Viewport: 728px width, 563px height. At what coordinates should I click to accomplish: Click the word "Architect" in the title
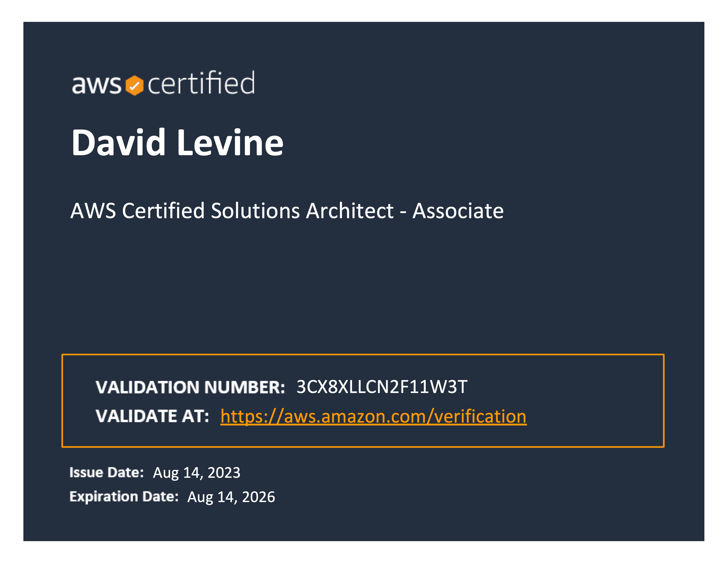pyautogui.click(x=350, y=211)
